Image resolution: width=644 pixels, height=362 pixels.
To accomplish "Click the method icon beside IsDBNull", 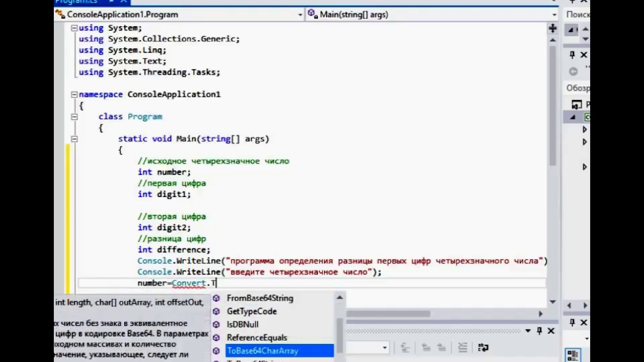I will point(216,324).
